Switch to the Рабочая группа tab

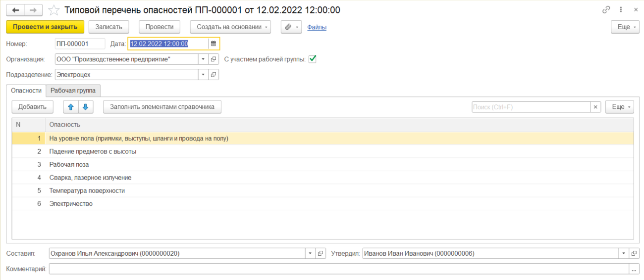pyautogui.click(x=73, y=91)
